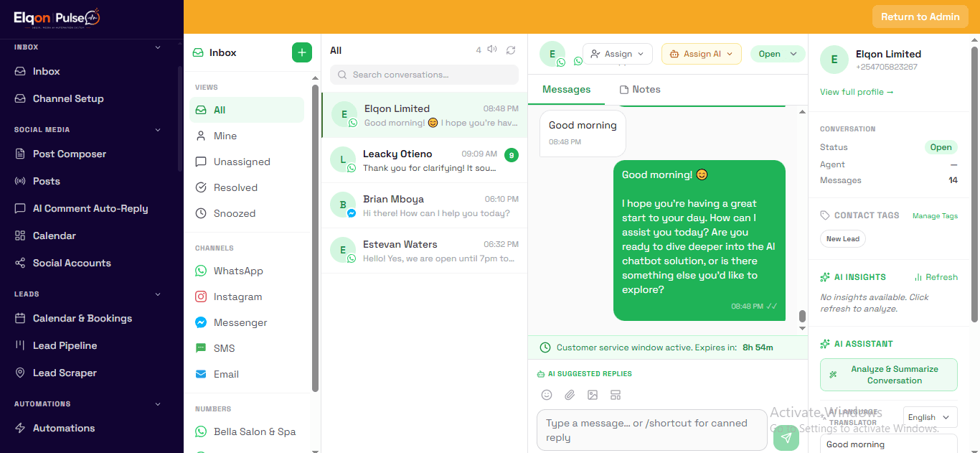
Task: Click the Elqon Limited avatar in profile panel
Action: tap(834, 60)
